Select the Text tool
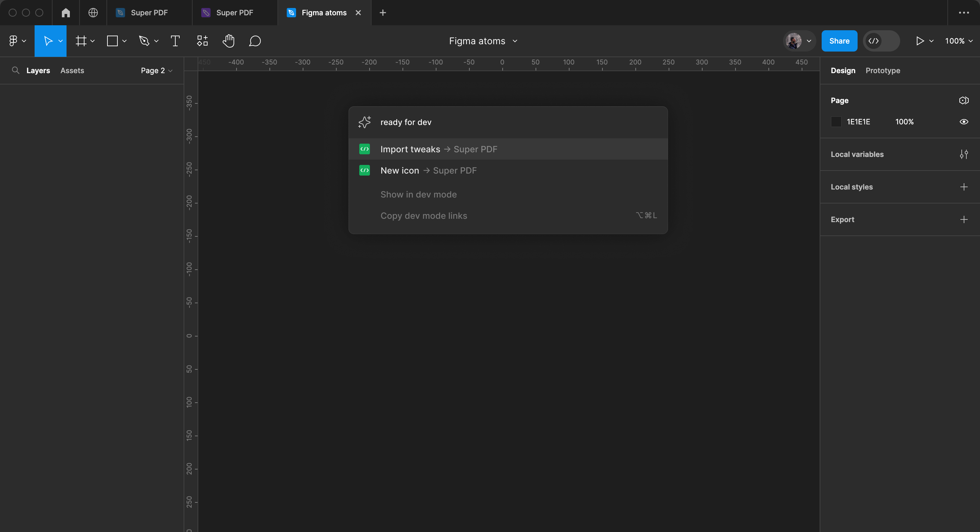The image size is (980, 532). [175, 41]
